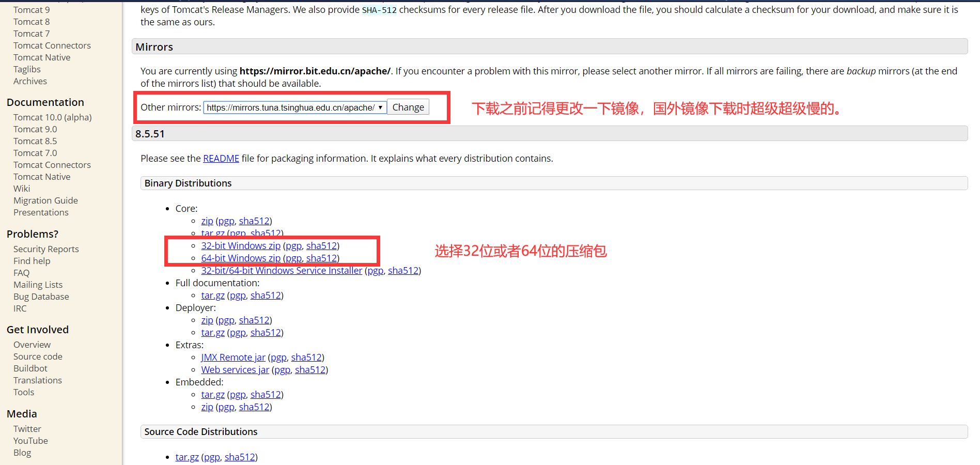Download the Embedded tar.gz
The width and height of the screenshot is (980, 465).
pyautogui.click(x=213, y=395)
